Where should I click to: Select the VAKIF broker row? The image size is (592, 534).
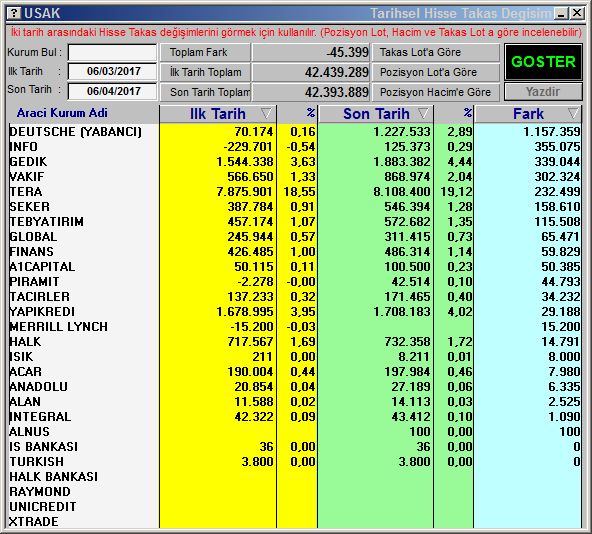click(294, 176)
